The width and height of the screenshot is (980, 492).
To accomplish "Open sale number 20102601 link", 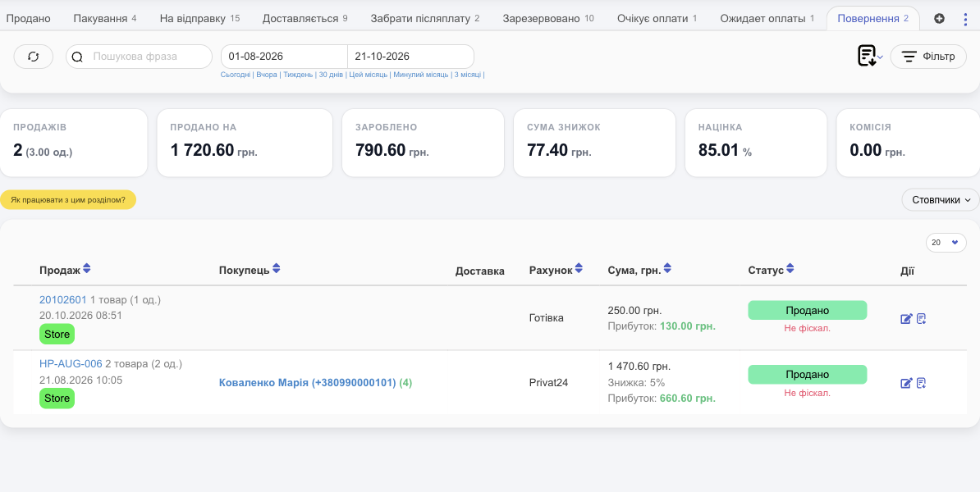I will [x=63, y=299].
